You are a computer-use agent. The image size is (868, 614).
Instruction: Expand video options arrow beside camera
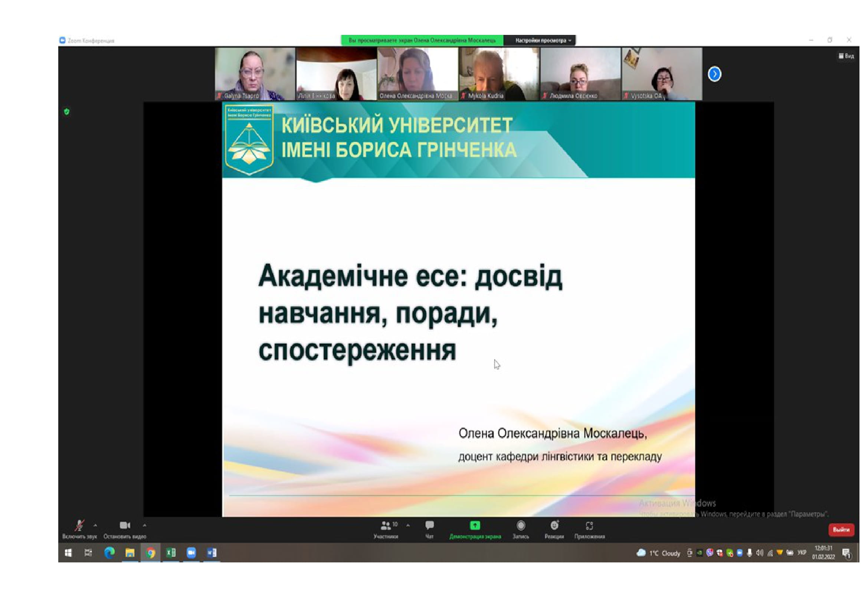144,525
